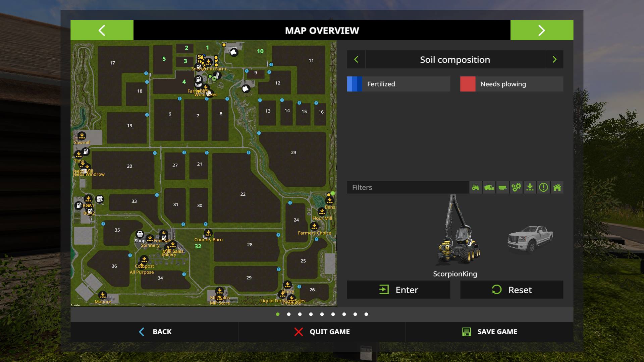Switch to next map overlay after Soil composition
644x362 pixels.
tap(554, 60)
